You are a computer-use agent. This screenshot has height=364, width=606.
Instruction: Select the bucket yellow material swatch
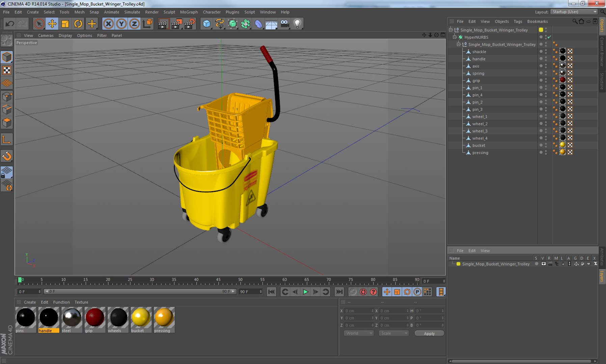pos(141,317)
